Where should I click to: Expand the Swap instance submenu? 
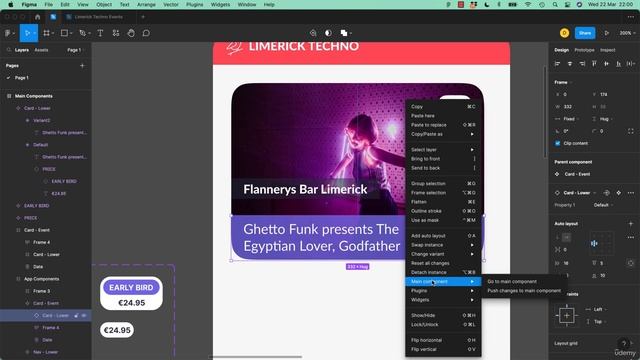(x=443, y=245)
